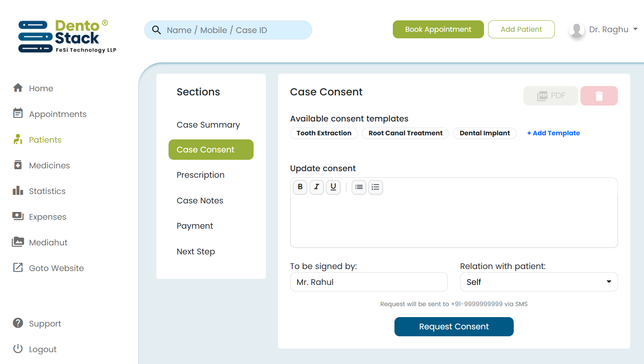Apply underline formatting in consent editor
The height and width of the screenshot is (364, 644).
(333, 187)
